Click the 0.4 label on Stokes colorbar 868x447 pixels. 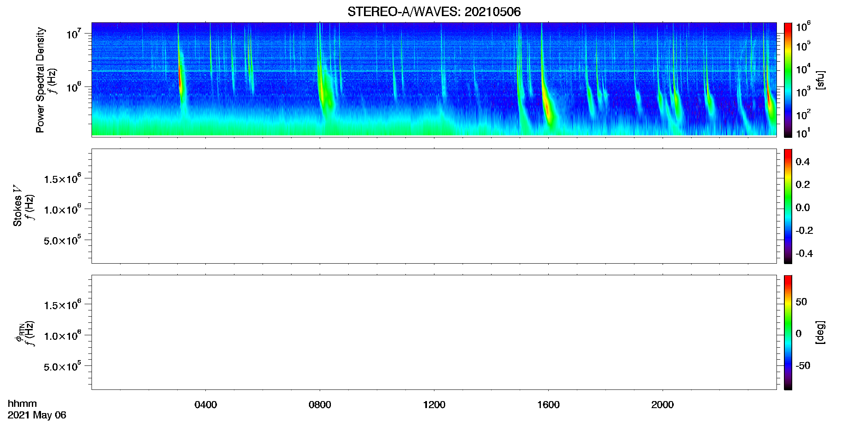[803, 162]
